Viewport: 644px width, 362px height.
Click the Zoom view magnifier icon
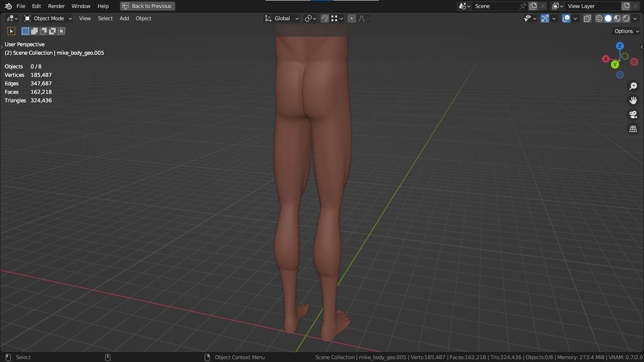[633, 86]
